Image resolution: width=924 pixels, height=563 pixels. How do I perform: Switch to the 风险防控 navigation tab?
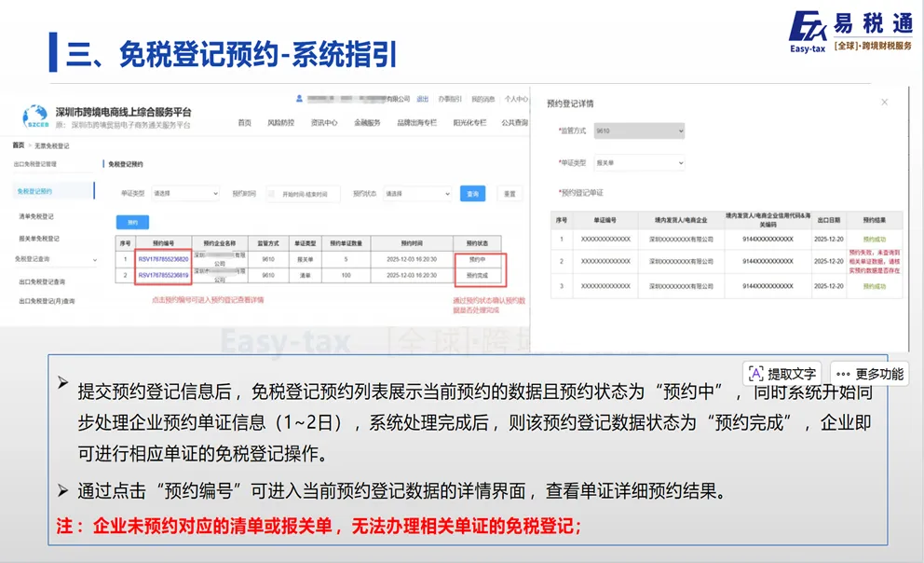279,123
